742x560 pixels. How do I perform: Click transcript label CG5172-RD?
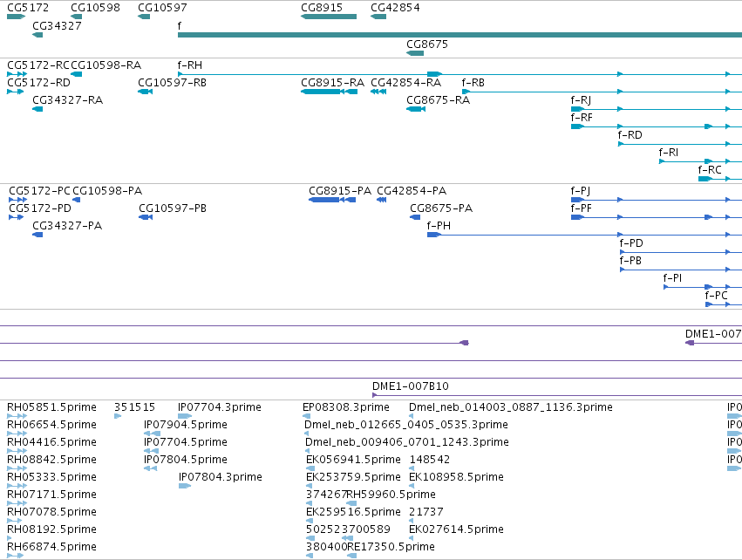click(39, 82)
